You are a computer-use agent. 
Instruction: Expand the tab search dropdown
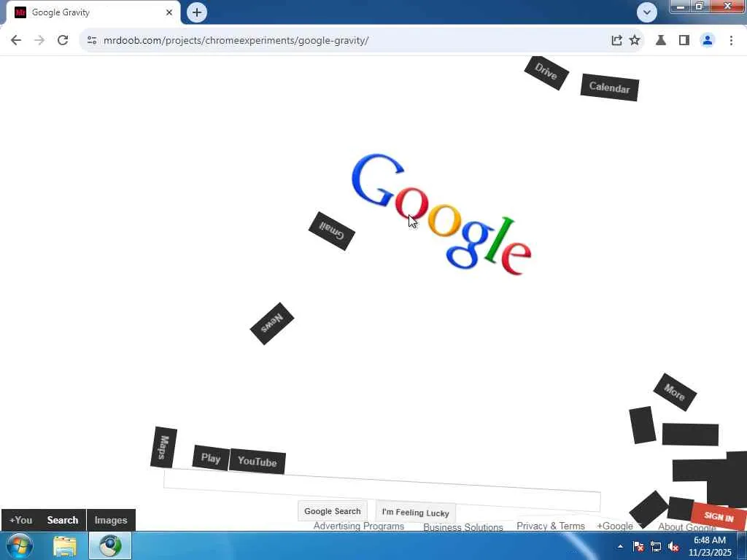(x=647, y=12)
